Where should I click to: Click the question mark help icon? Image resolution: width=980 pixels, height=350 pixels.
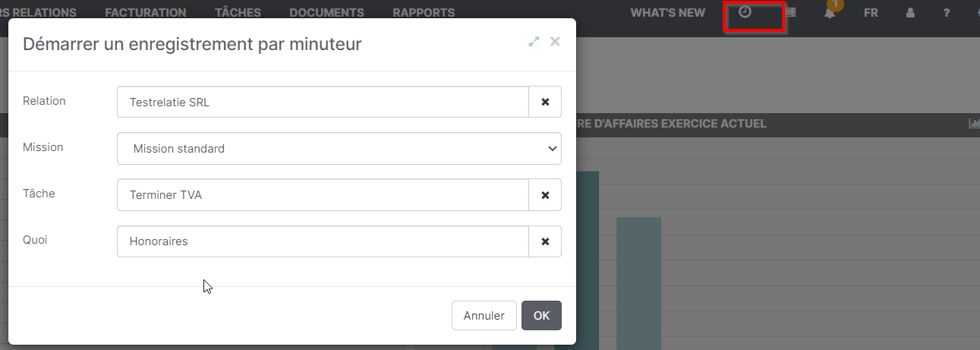coord(946,13)
